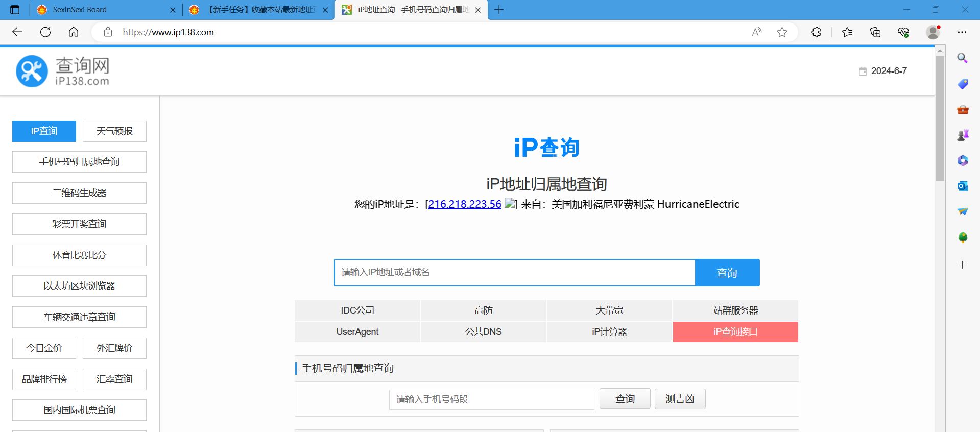Open sidebar Search magnifier icon
This screenshot has height=432, width=980.
pos(963,58)
